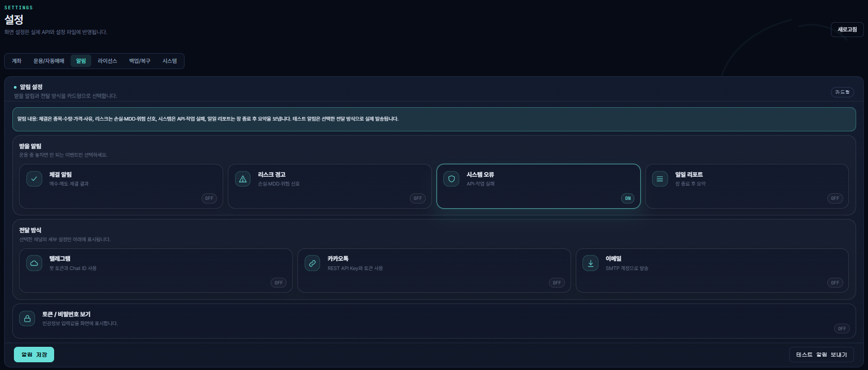Enable the 이메일 delivery toggle

point(835,283)
